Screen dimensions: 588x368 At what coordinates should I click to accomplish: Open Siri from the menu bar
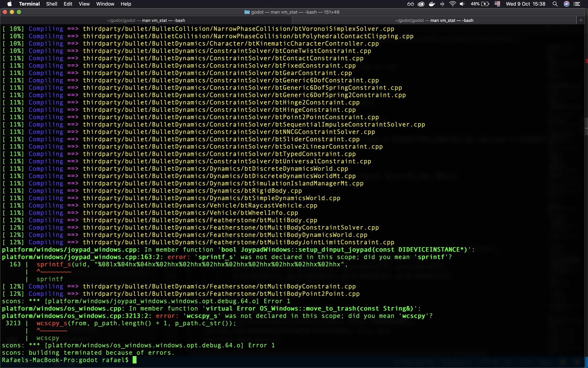[x=567, y=4]
